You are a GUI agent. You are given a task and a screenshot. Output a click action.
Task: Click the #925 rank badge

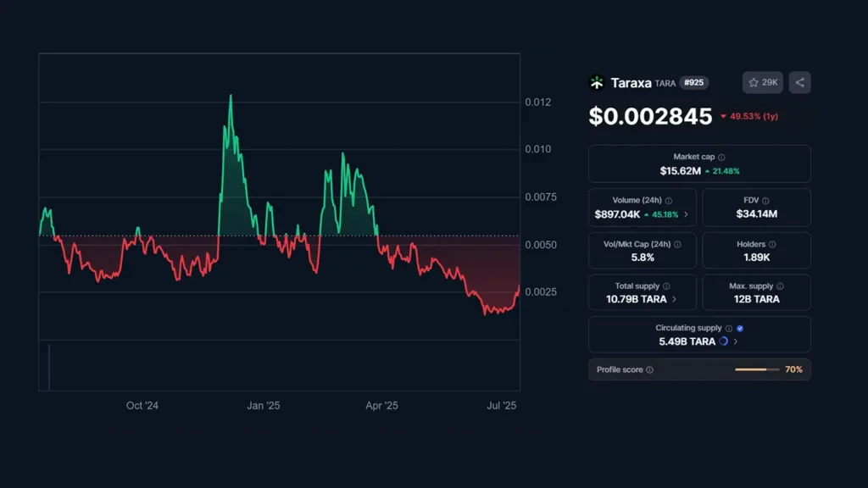tap(693, 82)
